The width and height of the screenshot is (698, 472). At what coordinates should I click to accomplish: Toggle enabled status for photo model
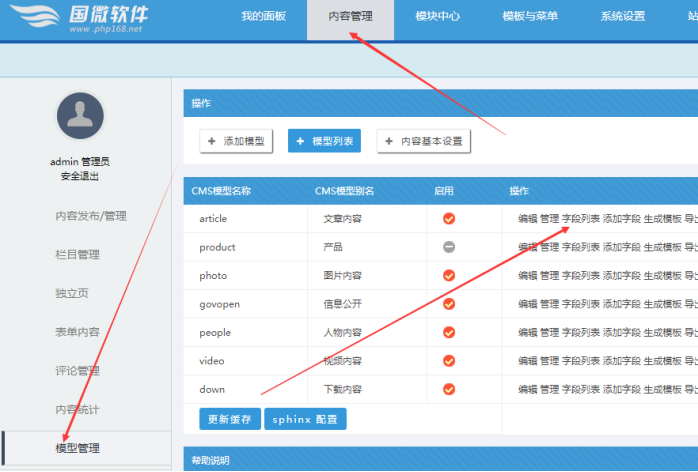pyautogui.click(x=448, y=276)
